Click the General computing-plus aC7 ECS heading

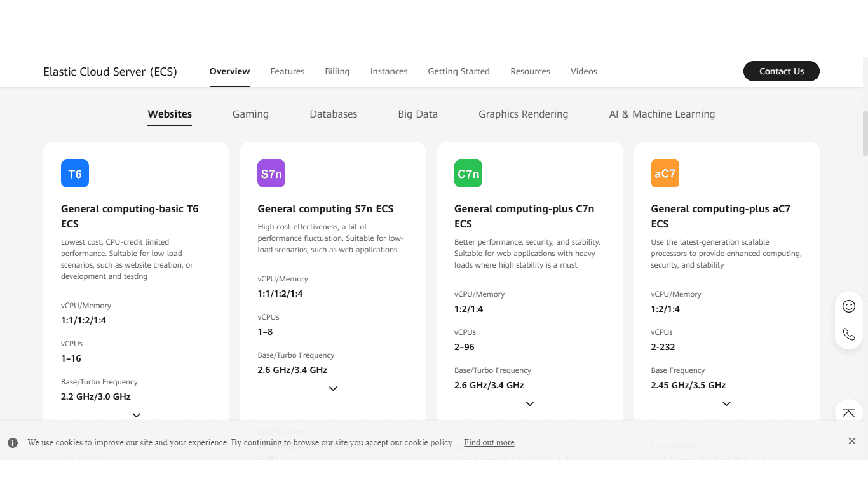[x=721, y=216]
